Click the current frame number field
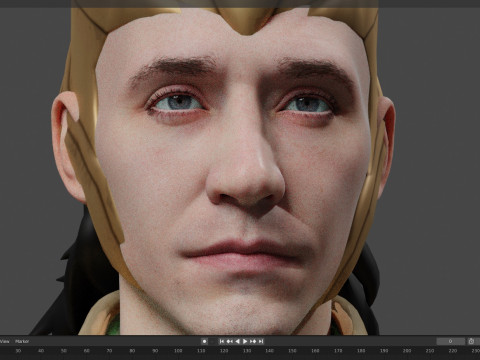This screenshot has width=480, height=360. pyautogui.click(x=451, y=341)
